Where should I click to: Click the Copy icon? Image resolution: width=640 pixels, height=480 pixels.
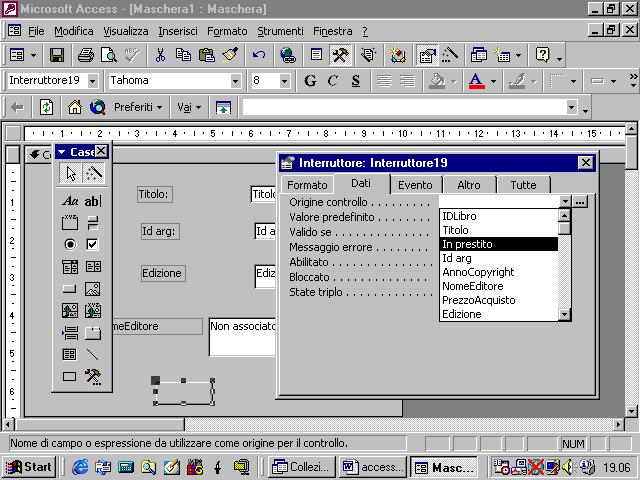click(183, 55)
